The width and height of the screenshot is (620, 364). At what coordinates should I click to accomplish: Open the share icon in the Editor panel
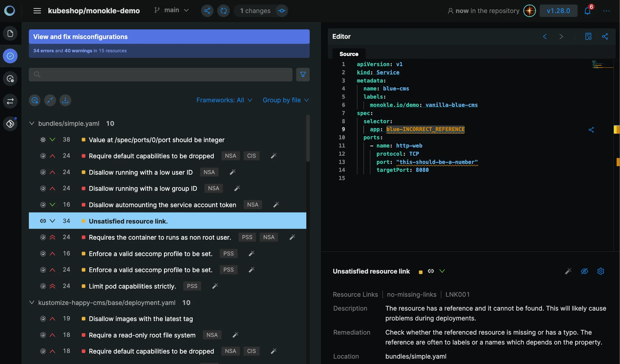(x=605, y=36)
